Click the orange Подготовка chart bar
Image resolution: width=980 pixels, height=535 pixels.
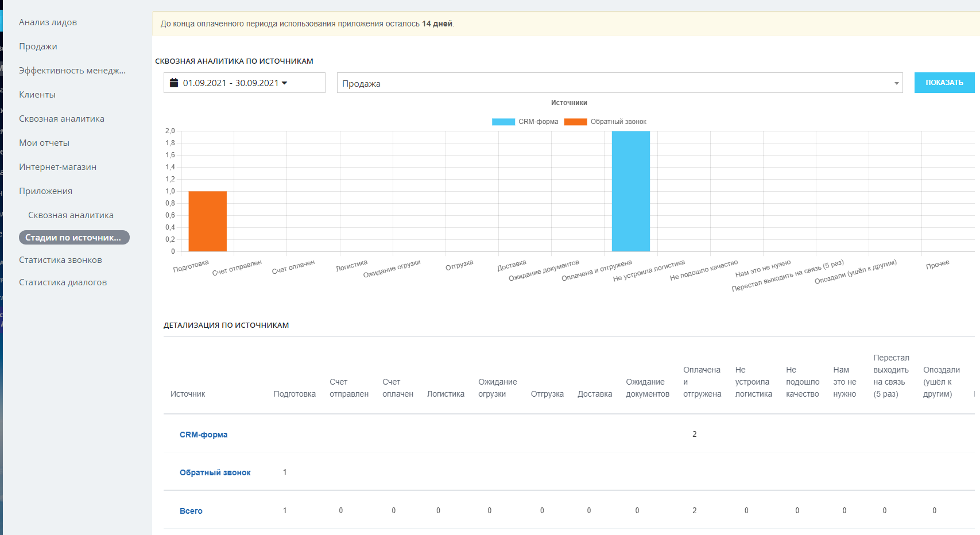click(207, 221)
